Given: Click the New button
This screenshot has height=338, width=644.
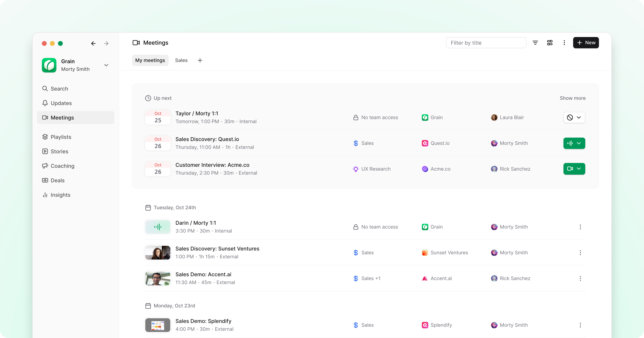Looking at the screenshot, I should pyautogui.click(x=586, y=43).
